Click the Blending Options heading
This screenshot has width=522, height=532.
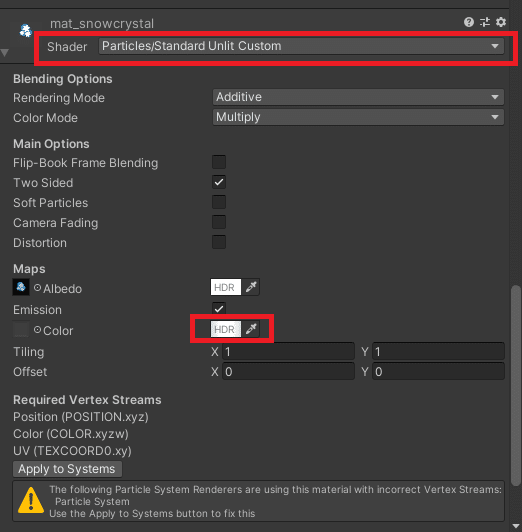pos(63,79)
